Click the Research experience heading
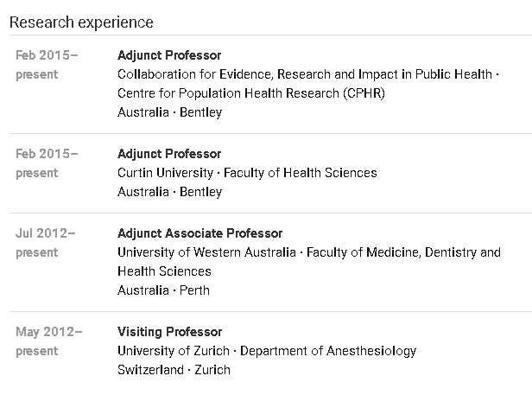532x414 pixels. [x=81, y=22]
